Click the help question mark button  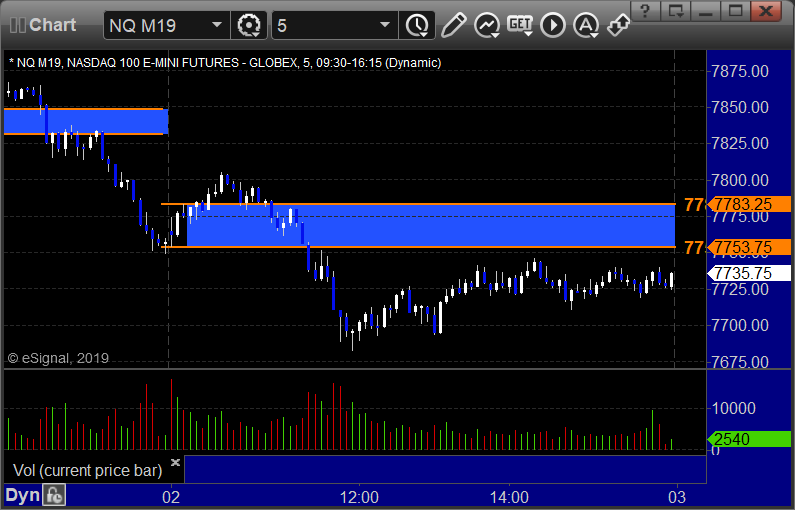pos(645,10)
